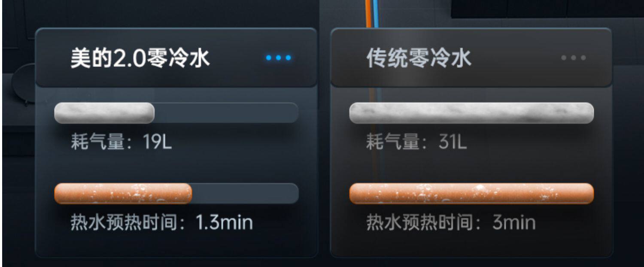Click the full white bar above 耗气量：31L

(471, 113)
